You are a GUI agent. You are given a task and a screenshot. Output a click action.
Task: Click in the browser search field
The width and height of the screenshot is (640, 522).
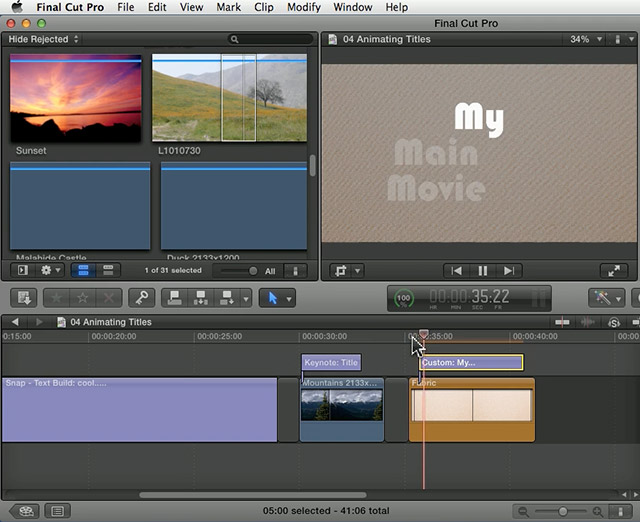270,39
